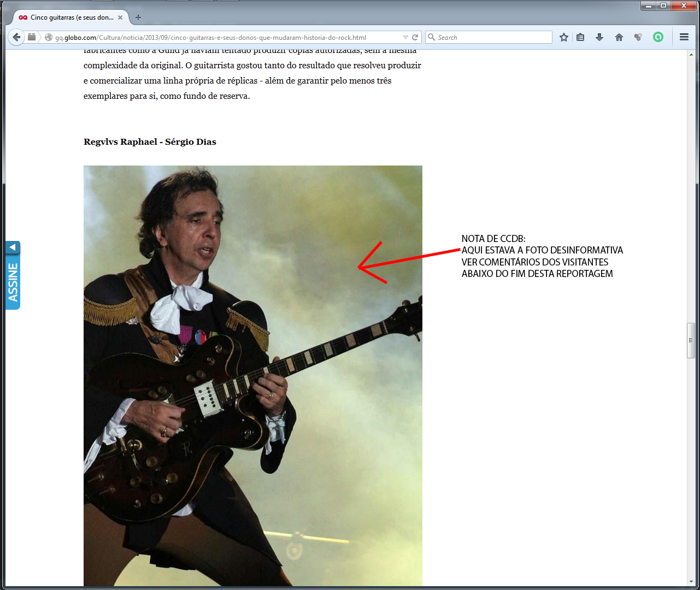Click the site identity globe icon
This screenshot has height=590, width=700.
coord(49,38)
